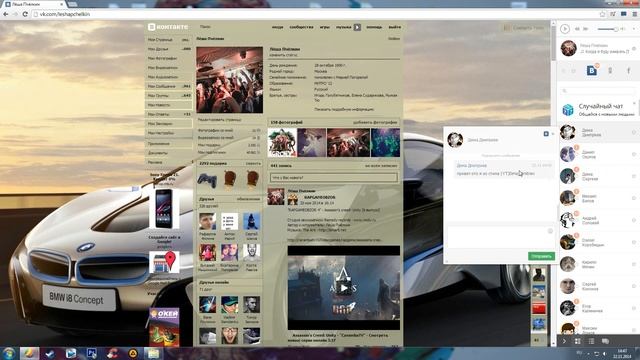
Task: Click the smartphone advertisement image
Action: pyautogui.click(x=164, y=209)
